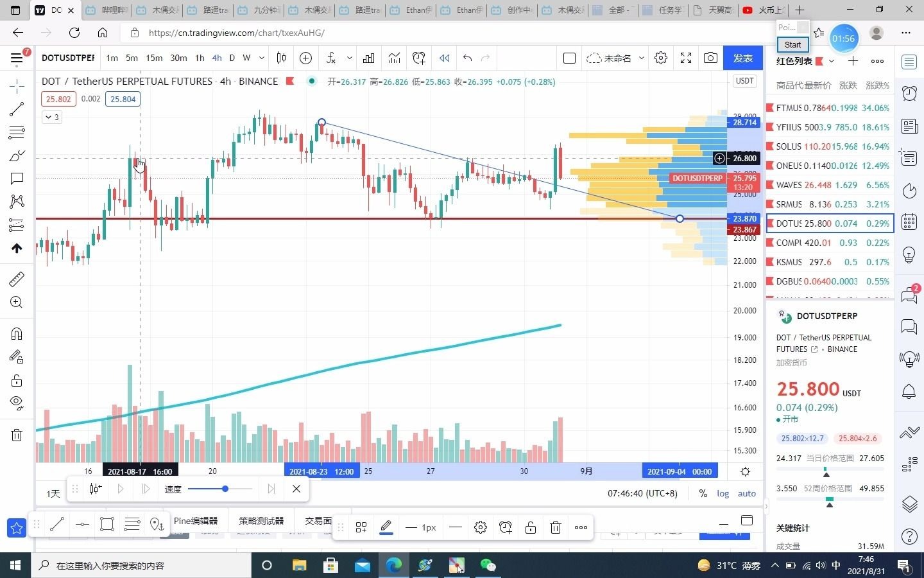
Task: Select the 15m timeframe
Action: (154, 58)
